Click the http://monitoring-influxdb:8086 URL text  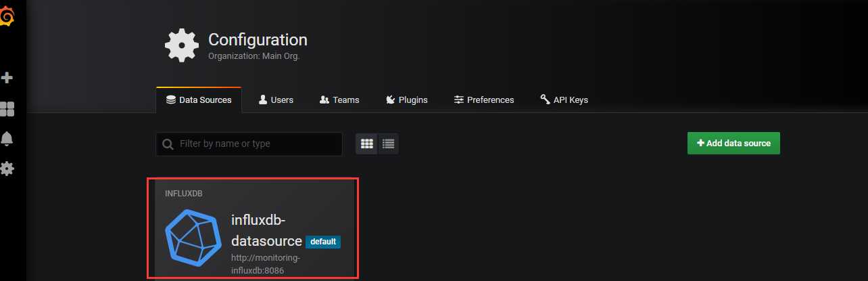[x=265, y=264]
